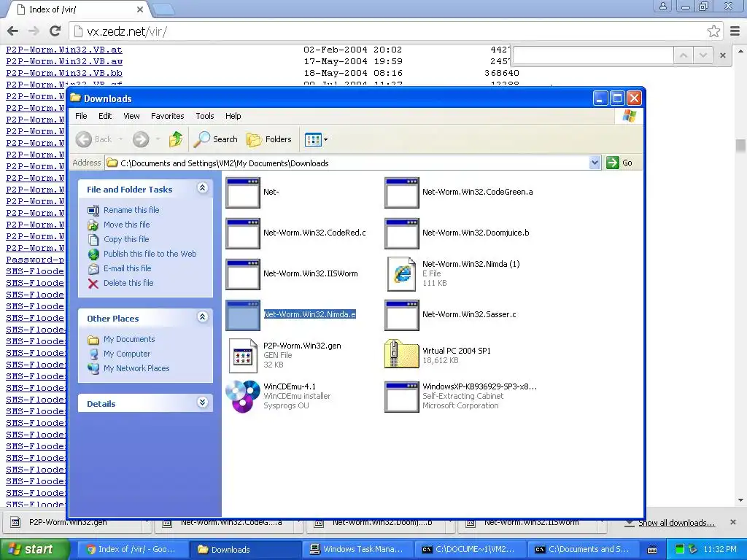Screen dimensions: 747x560
Task: Click Copy this file
Action: 126,239
